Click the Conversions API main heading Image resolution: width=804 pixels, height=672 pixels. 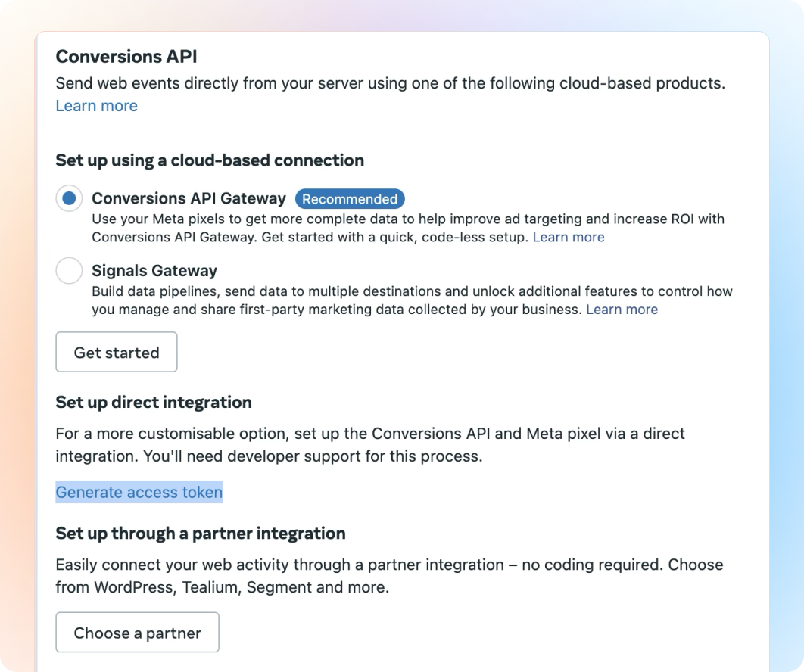point(126,57)
